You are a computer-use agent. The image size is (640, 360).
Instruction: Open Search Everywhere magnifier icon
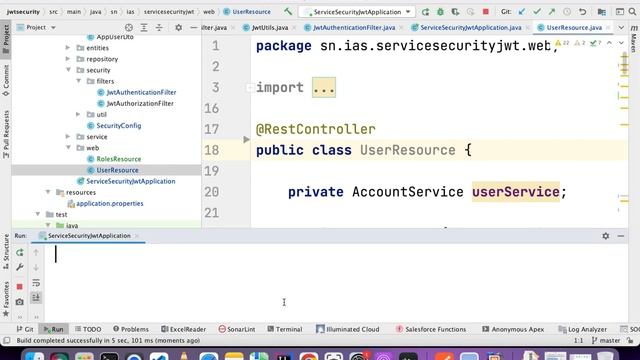pyautogui.click(x=632, y=12)
